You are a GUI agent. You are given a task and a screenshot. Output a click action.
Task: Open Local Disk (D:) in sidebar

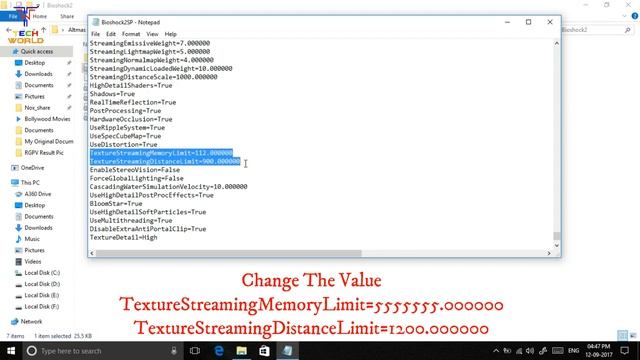(x=42, y=284)
